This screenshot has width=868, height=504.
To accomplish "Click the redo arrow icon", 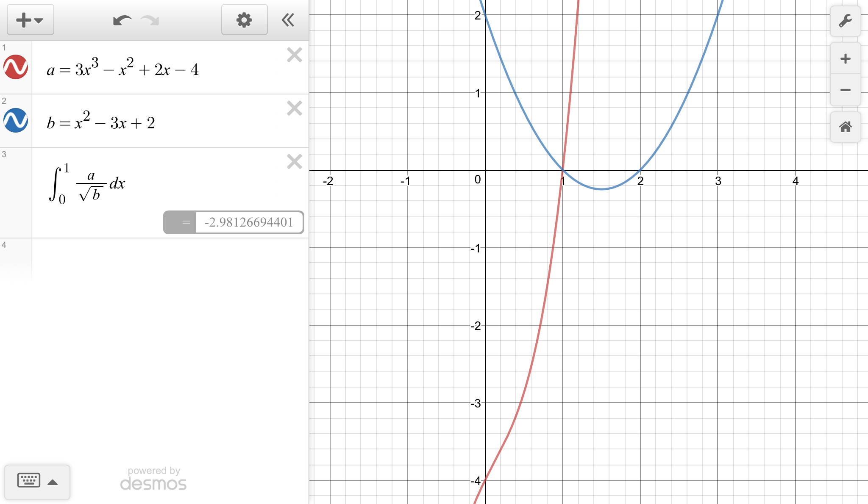I will tap(150, 20).
